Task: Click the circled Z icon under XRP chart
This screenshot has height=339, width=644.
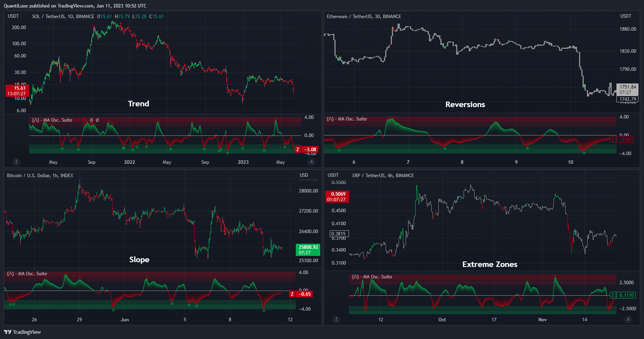Action: pyautogui.click(x=336, y=319)
